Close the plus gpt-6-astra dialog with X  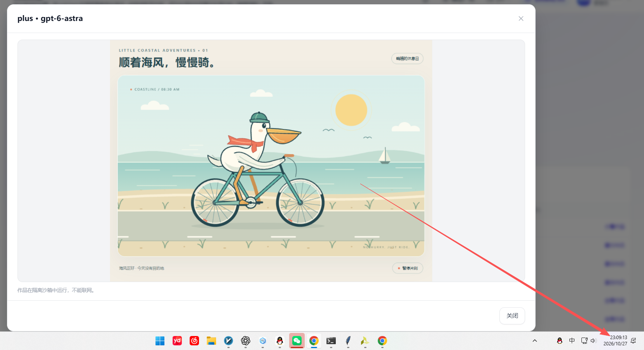[x=521, y=19]
